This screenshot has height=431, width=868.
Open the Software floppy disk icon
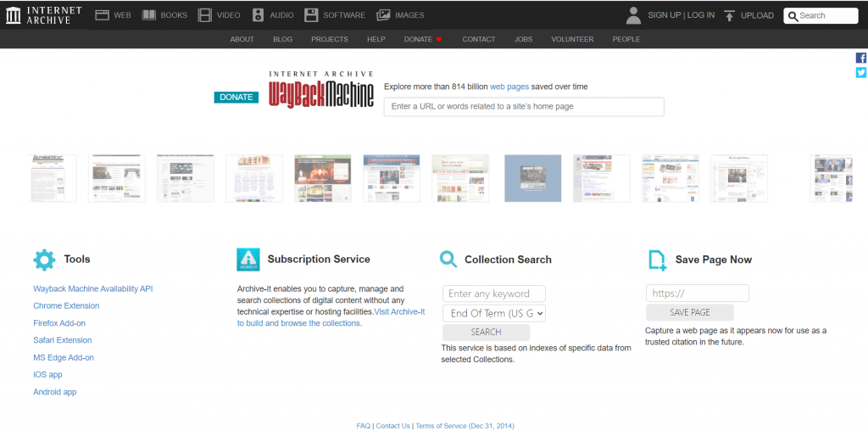point(311,15)
